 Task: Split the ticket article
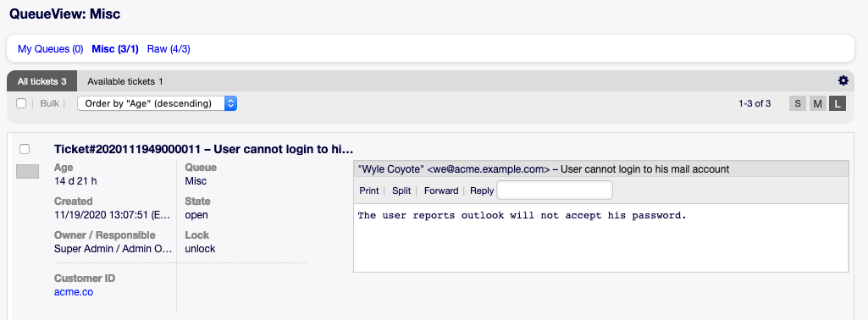pyautogui.click(x=401, y=190)
